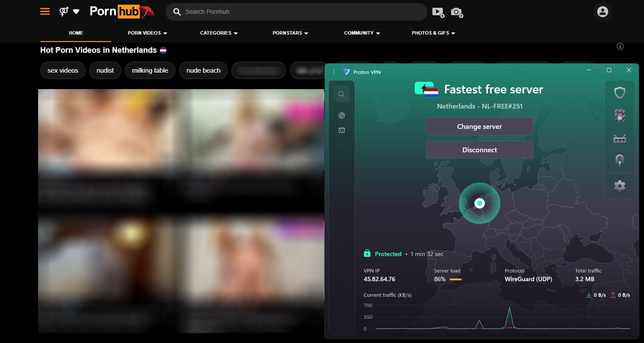Image resolution: width=644 pixels, height=343 pixels.
Task: Expand the PHOTOS & GIFS menu
Action: click(433, 33)
